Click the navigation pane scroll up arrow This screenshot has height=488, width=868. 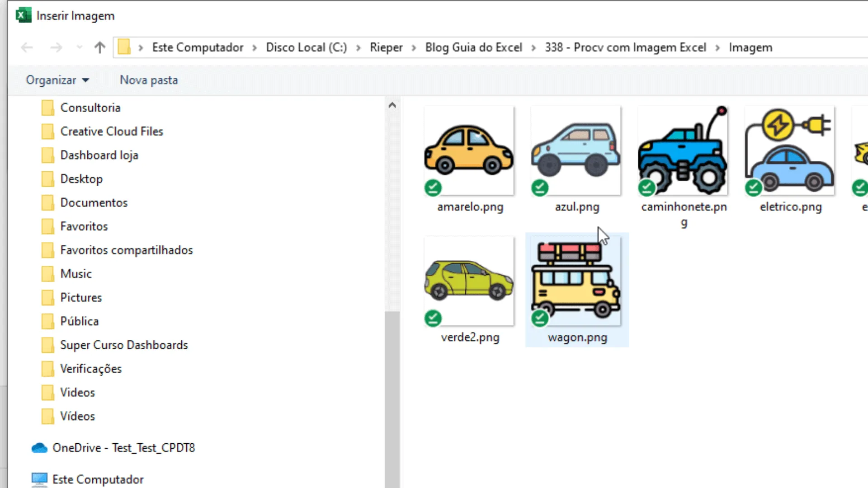[x=392, y=105]
